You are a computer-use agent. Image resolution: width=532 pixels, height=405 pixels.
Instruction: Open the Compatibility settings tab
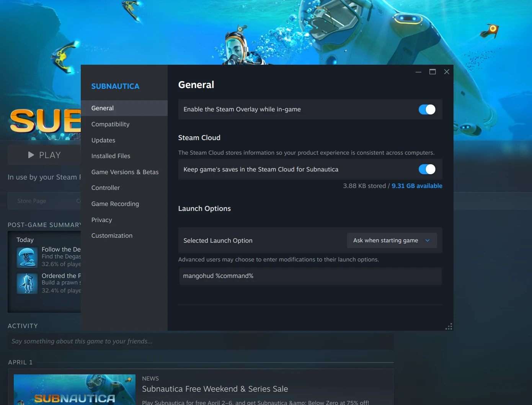point(124,124)
